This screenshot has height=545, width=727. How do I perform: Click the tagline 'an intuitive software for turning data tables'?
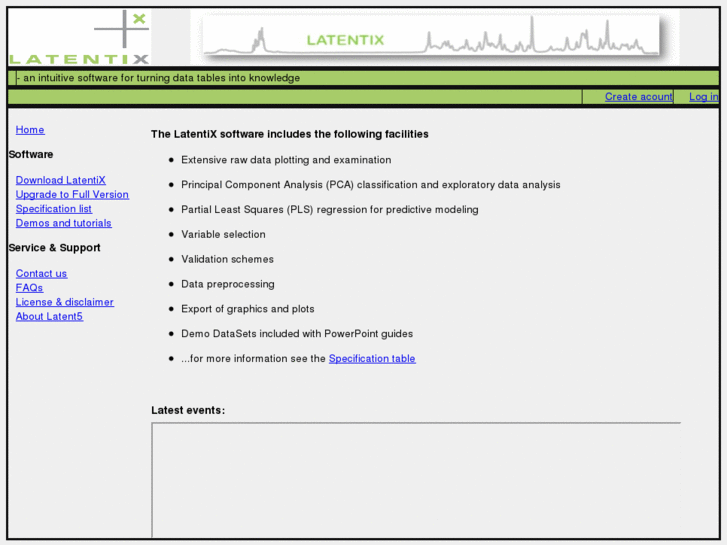[x=161, y=78]
